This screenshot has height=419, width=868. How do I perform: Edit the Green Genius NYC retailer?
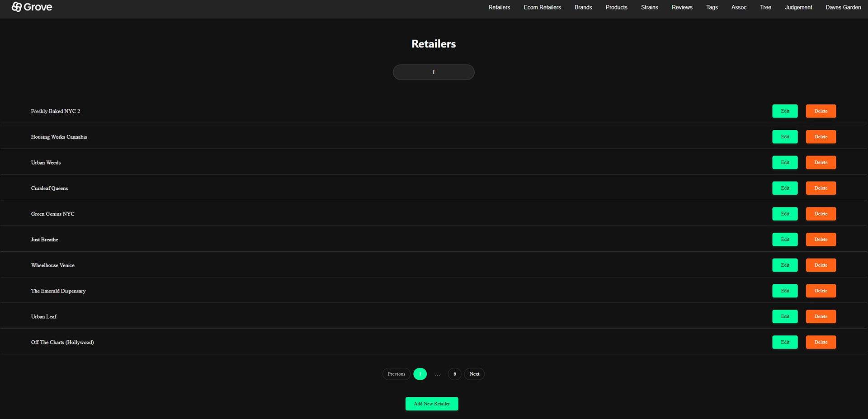click(x=785, y=214)
